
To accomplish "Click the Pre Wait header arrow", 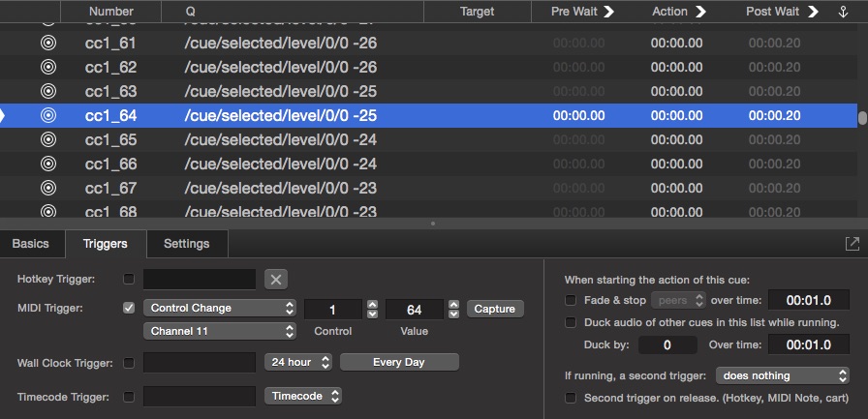I will [x=608, y=12].
